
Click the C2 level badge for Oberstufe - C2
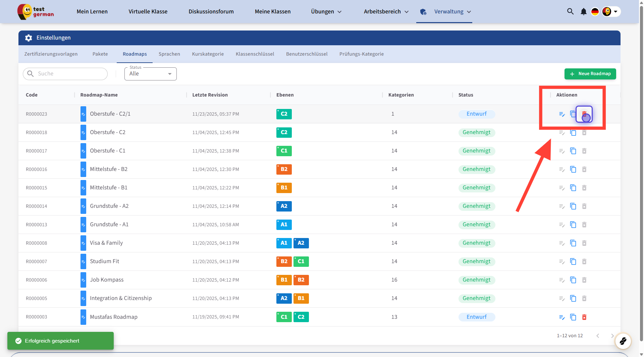[284, 132]
